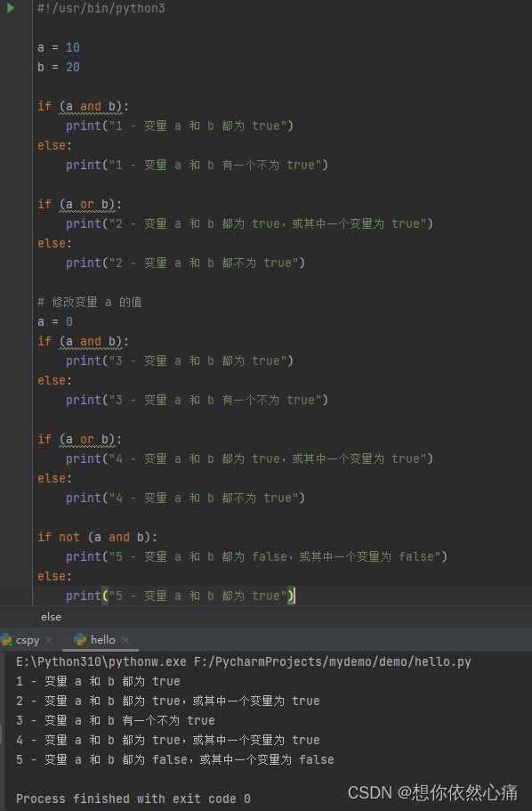Click the 'if not (a and b):' line
This screenshot has height=811, width=532.
[97, 538]
